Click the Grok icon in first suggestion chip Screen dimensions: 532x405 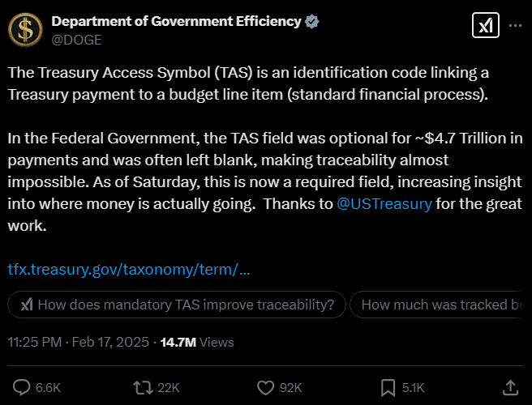tap(26, 305)
